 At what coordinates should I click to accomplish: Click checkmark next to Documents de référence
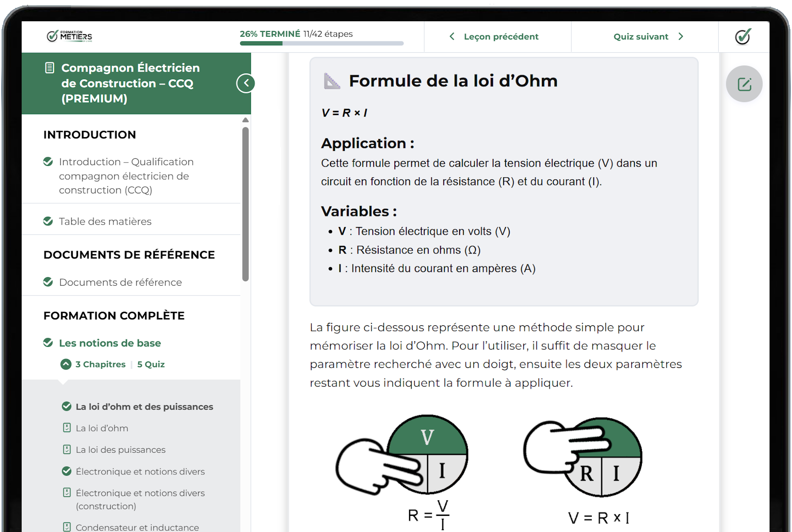click(48, 282)
